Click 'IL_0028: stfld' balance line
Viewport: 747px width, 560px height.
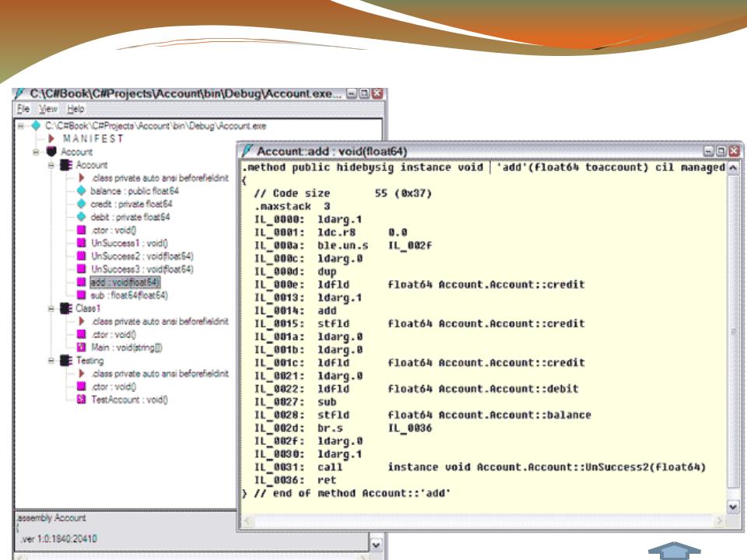tap(423, 415)
